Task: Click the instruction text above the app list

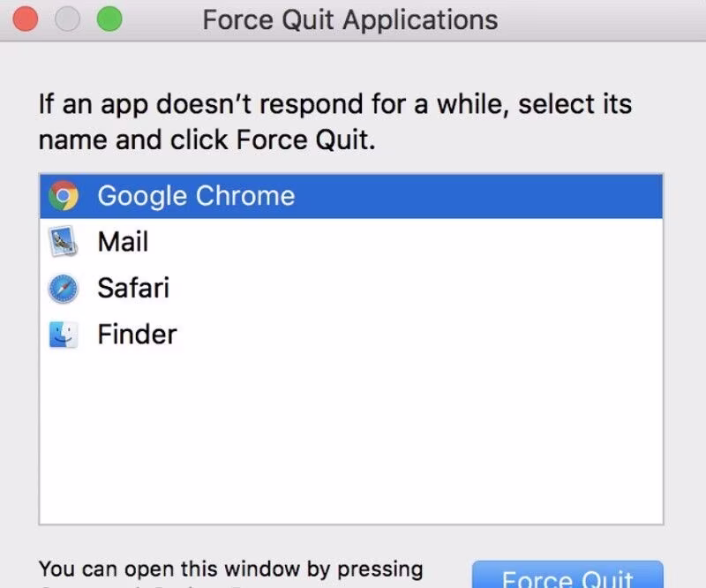Action: (334, 122)
